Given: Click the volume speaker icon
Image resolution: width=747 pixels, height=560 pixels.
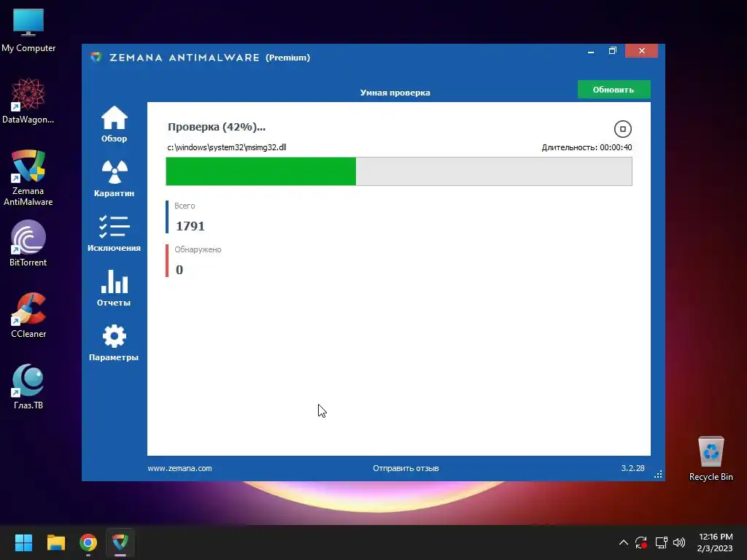Looking at the screenshot, I should point(679,542).
